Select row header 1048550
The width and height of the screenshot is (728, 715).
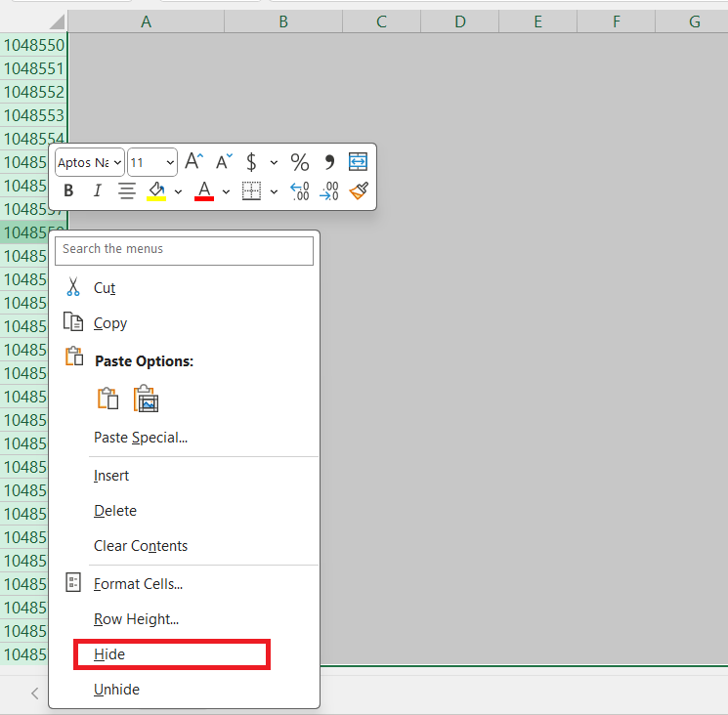click(33, 45)
